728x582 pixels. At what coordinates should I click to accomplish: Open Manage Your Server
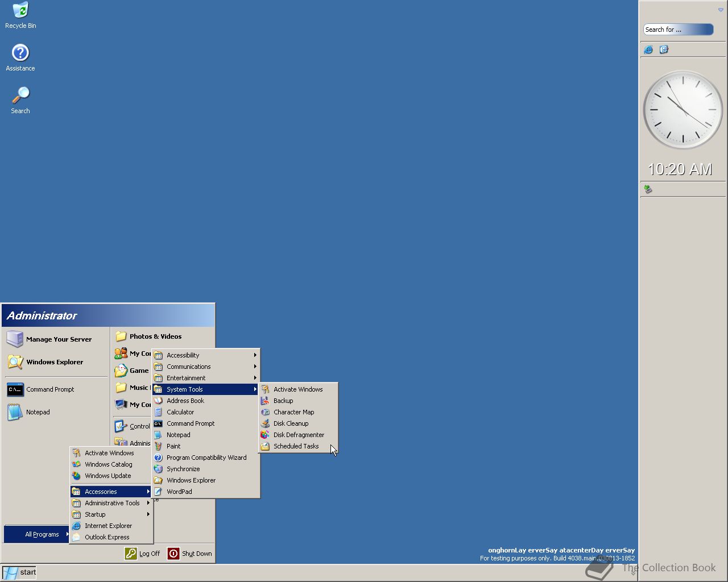[55, 339]
